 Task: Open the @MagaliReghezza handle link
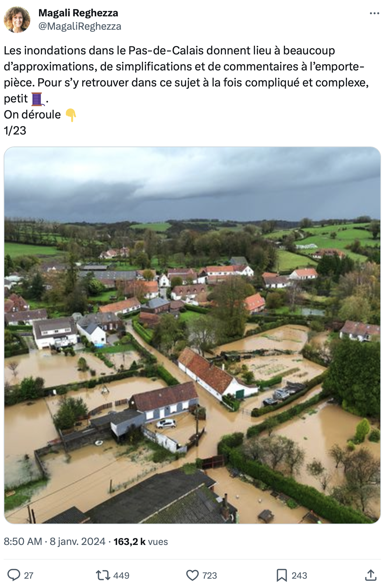80,26
